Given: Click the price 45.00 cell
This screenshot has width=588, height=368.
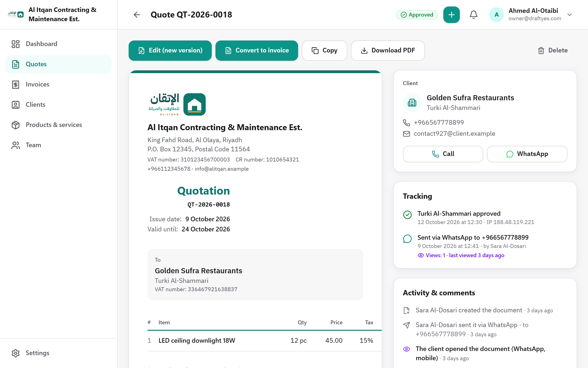Looking at the screenshot, I should coord(334,340).
